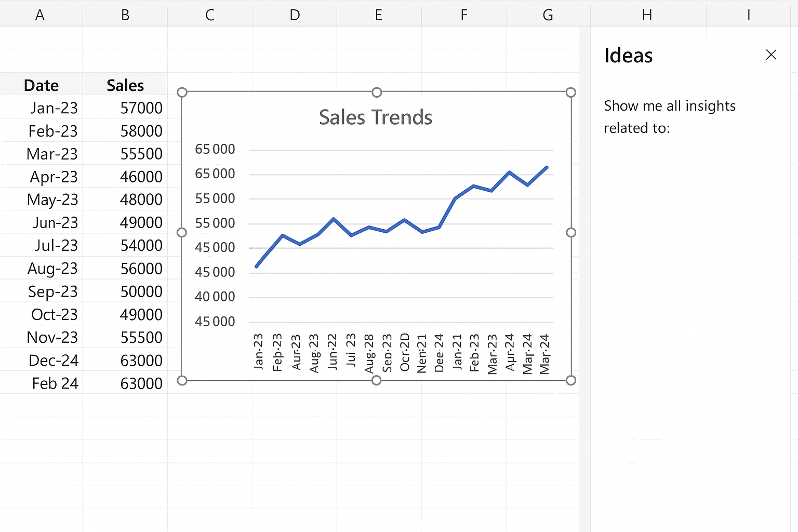The width and height of the screenshot is (798, 532).
Task: Select column D header
Action: (x=295, y=15)
